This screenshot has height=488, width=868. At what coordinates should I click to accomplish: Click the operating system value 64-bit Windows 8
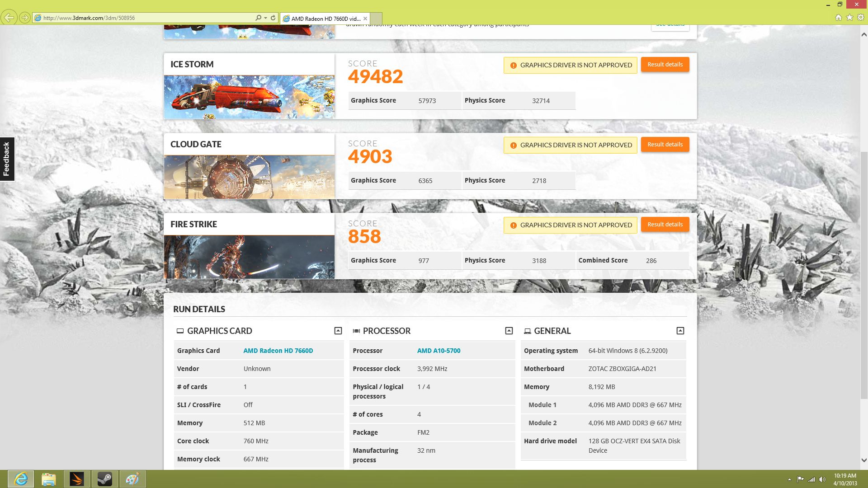point(628,351)
